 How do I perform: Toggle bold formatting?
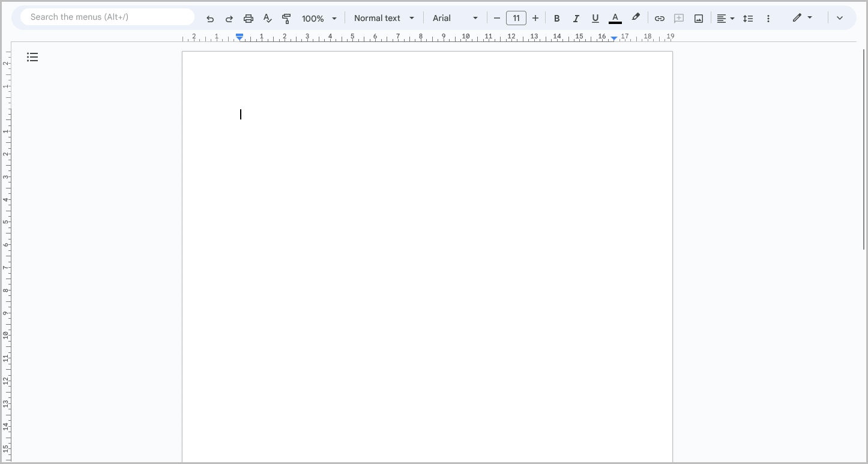[556, 18]
